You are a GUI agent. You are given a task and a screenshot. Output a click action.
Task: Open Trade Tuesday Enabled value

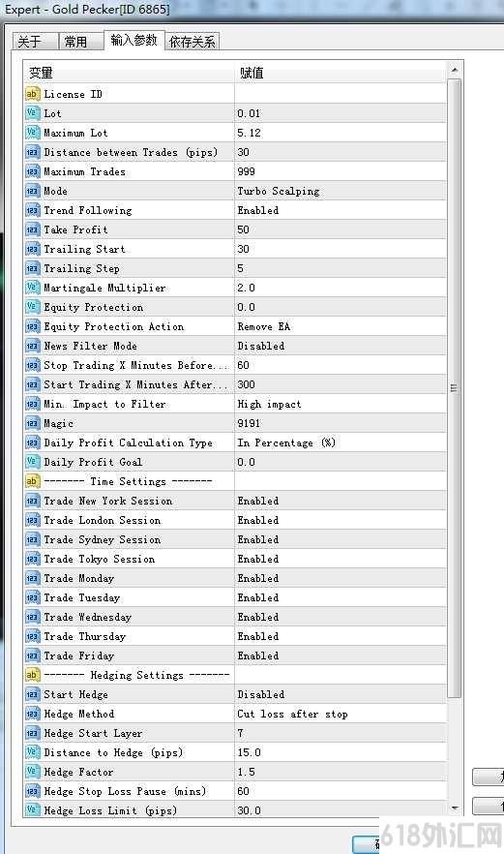point(258,597)
